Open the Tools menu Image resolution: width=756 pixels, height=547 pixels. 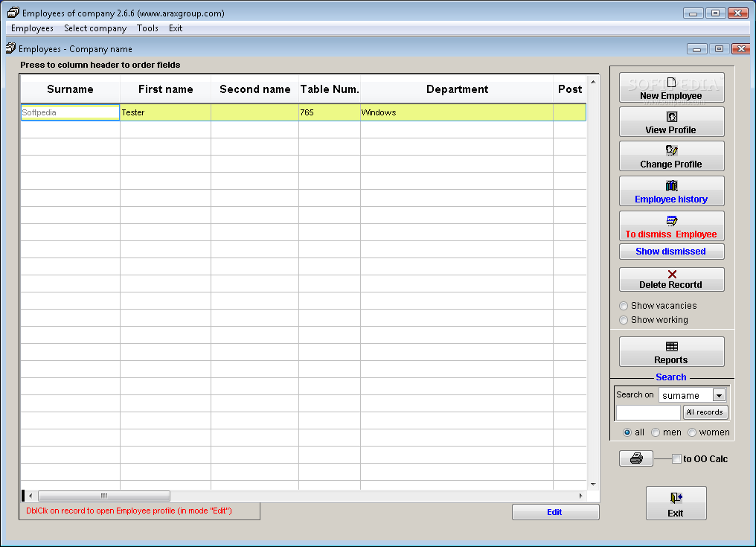tap(147, 28)
